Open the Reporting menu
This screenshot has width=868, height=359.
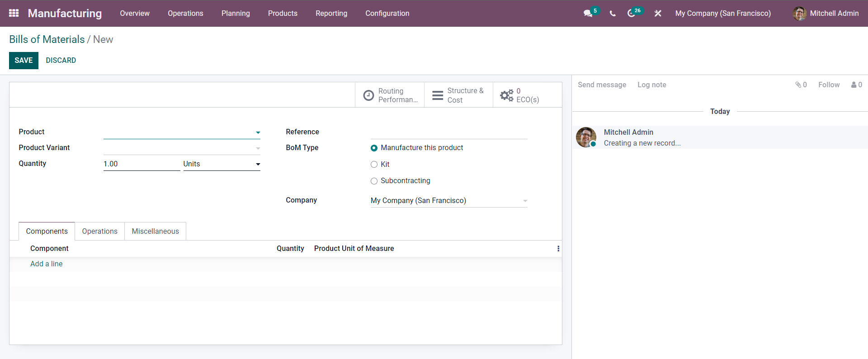pos(331,14)
